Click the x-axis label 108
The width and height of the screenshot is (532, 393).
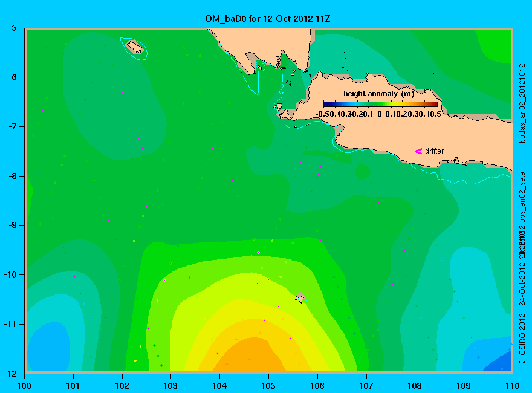pyautogui.click(x=415, y=386)
